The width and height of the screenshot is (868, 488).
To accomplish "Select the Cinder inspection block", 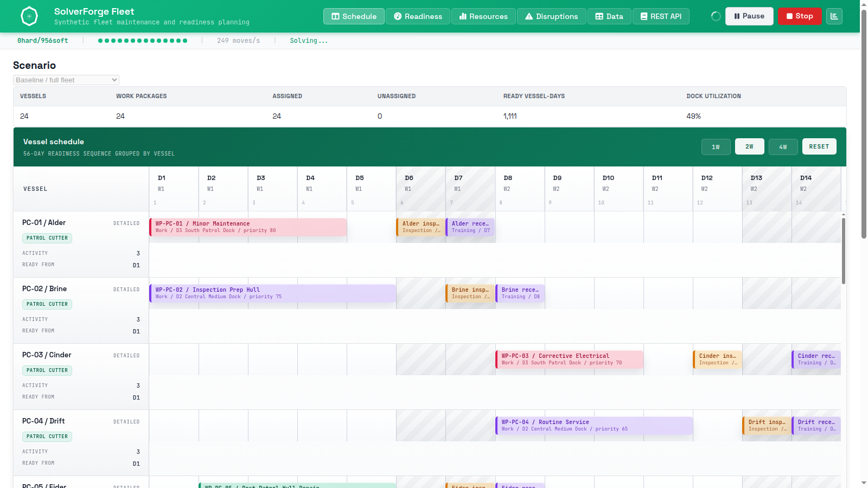I will pyautogui.click(x=717, y=359).
